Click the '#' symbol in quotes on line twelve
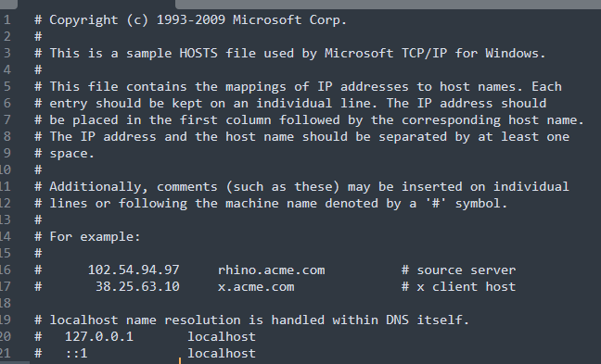 coord(435,203)
